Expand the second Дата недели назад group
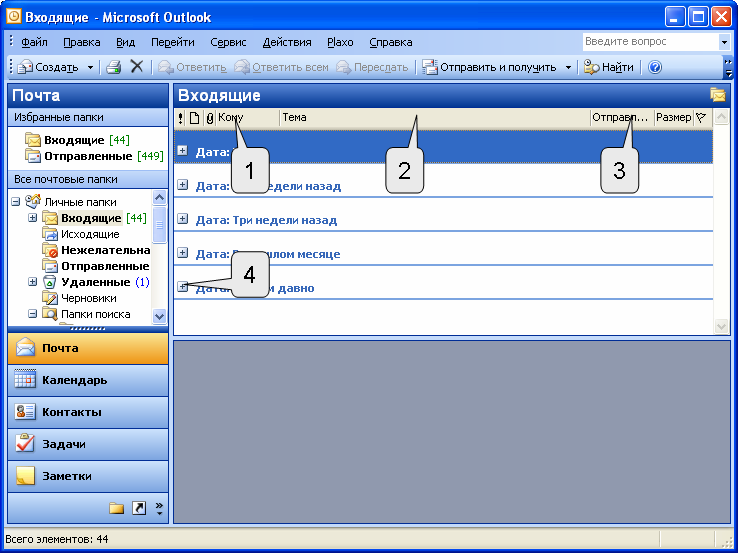The height and width of the screenshot is (553, 738). 183,185
